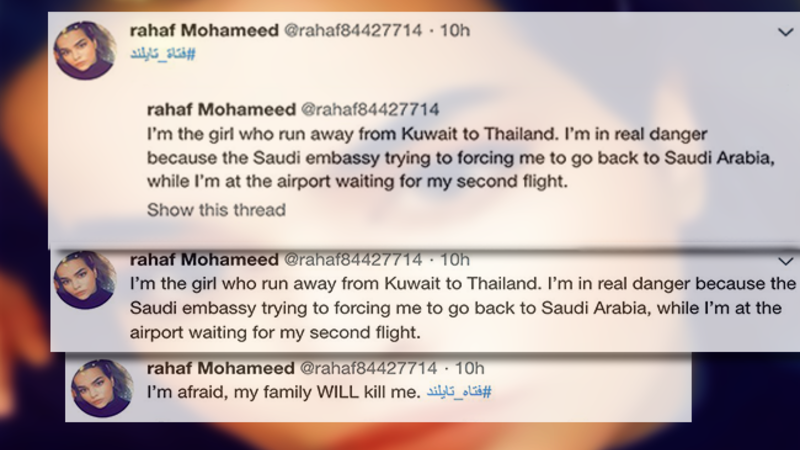Open the top tweet's chevron options menu

click(x=785, y=32)
